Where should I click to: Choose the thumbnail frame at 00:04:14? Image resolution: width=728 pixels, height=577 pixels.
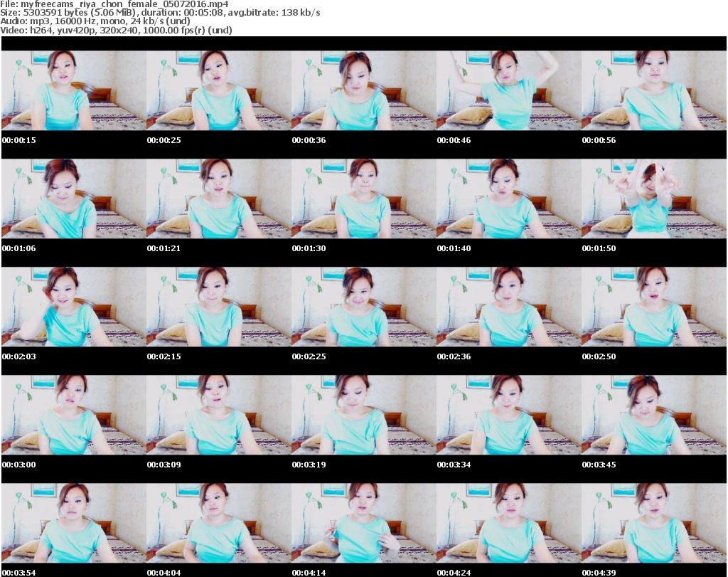(363, 523)
